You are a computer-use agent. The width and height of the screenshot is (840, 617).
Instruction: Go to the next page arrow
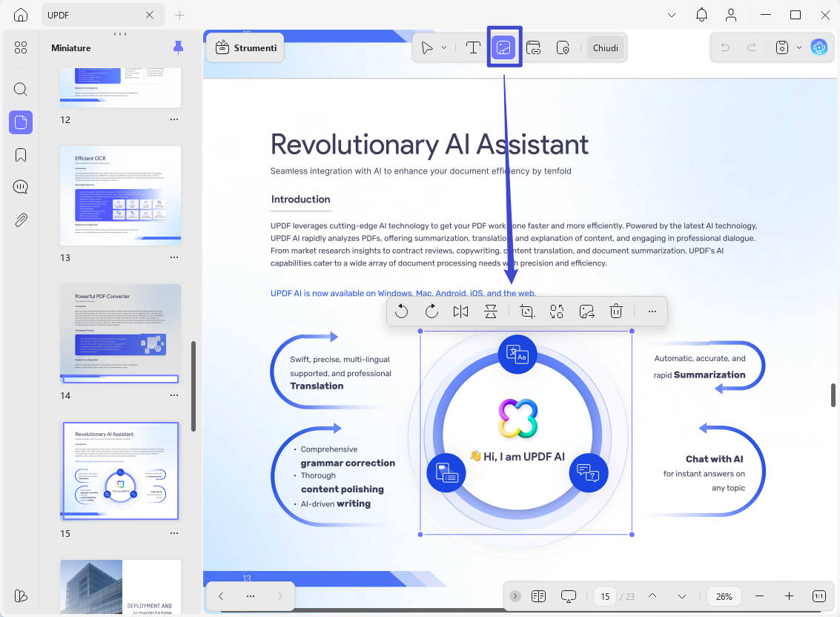pyautogui.click(x=681, y=596)
